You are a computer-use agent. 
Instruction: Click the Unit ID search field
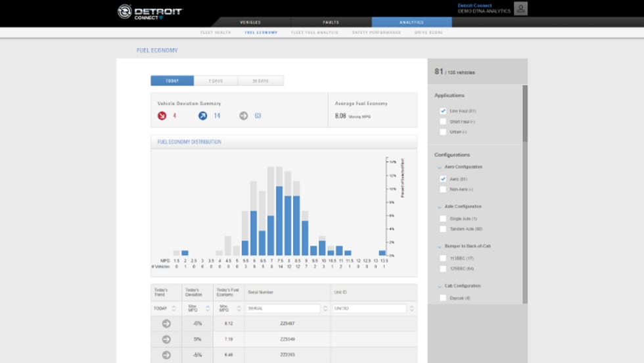[x=369, y=308]
